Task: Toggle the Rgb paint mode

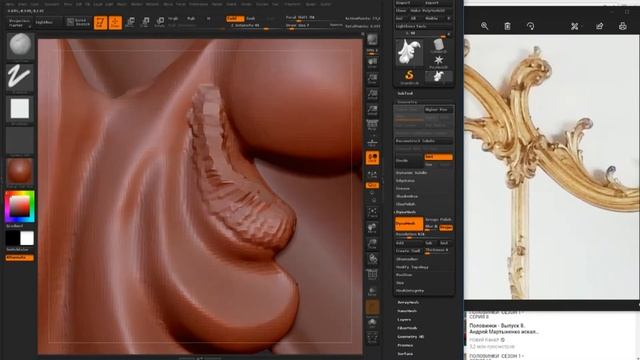Action: (191, 18)
